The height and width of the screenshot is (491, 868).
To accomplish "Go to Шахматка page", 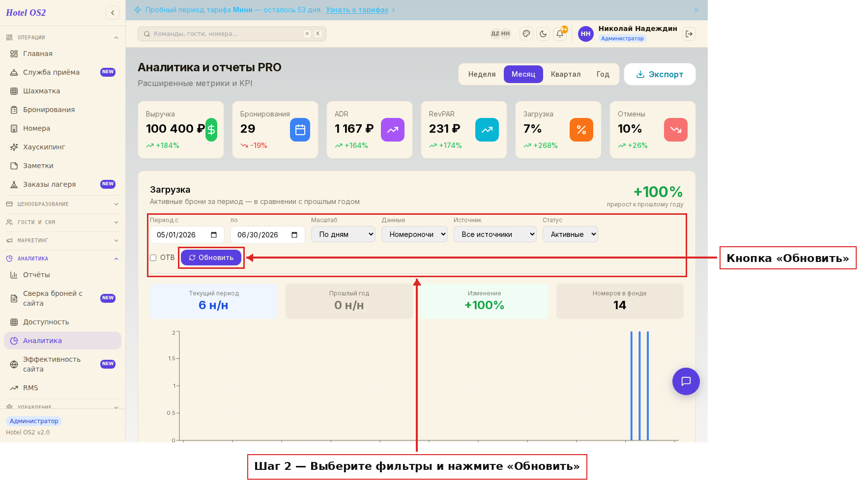I will click(62, 91).
